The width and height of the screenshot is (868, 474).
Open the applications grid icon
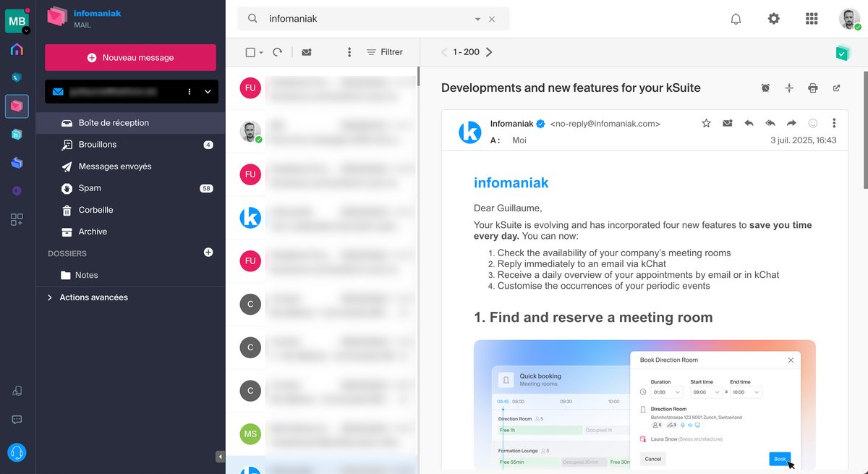pyautogui.click(x=812, y=19)
